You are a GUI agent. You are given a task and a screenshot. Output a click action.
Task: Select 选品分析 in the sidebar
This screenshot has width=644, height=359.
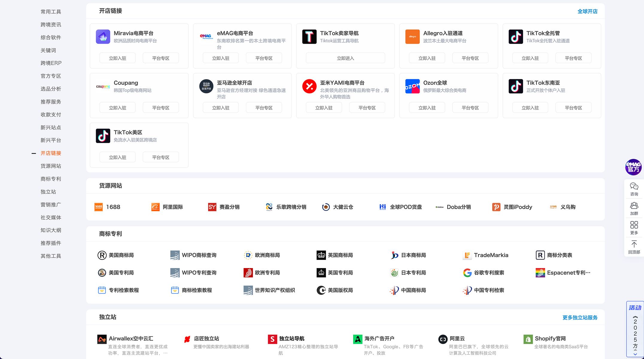click(x=51, y=89)
